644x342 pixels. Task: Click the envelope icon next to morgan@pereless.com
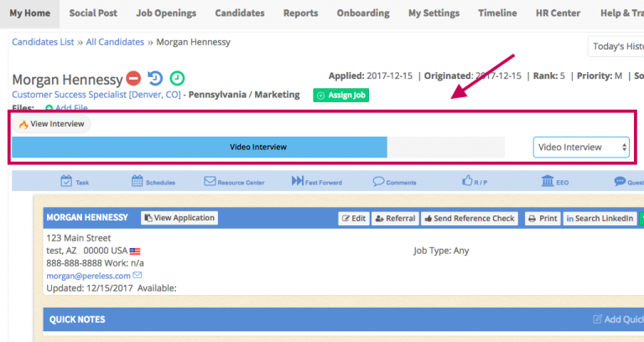(138, 275)
